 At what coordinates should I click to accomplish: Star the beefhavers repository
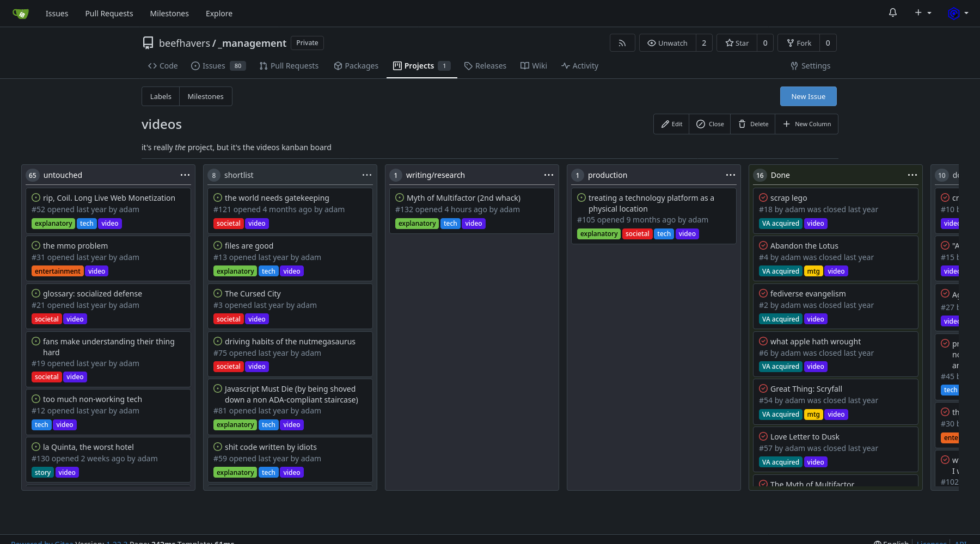click(x=737, y=43)
